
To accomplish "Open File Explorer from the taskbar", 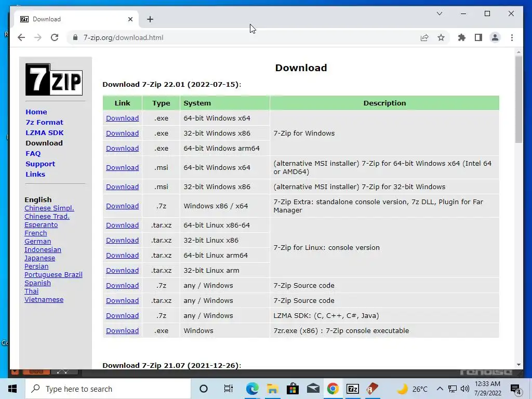I will click(272, 389).
